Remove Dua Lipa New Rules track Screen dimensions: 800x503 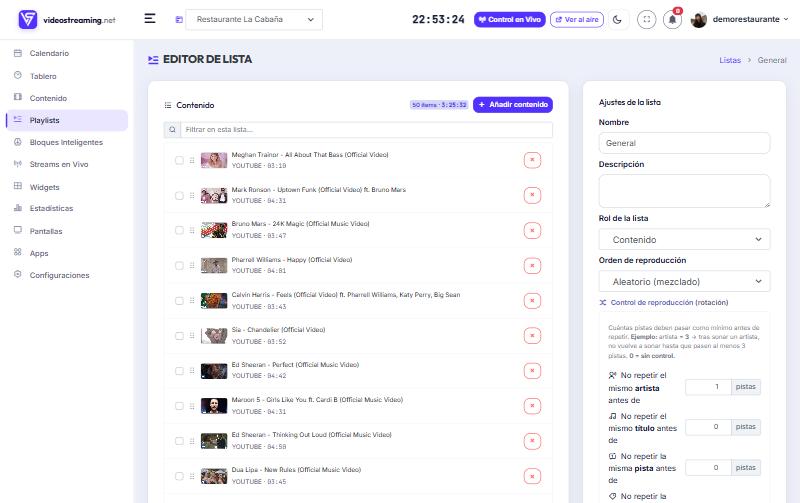532,476
